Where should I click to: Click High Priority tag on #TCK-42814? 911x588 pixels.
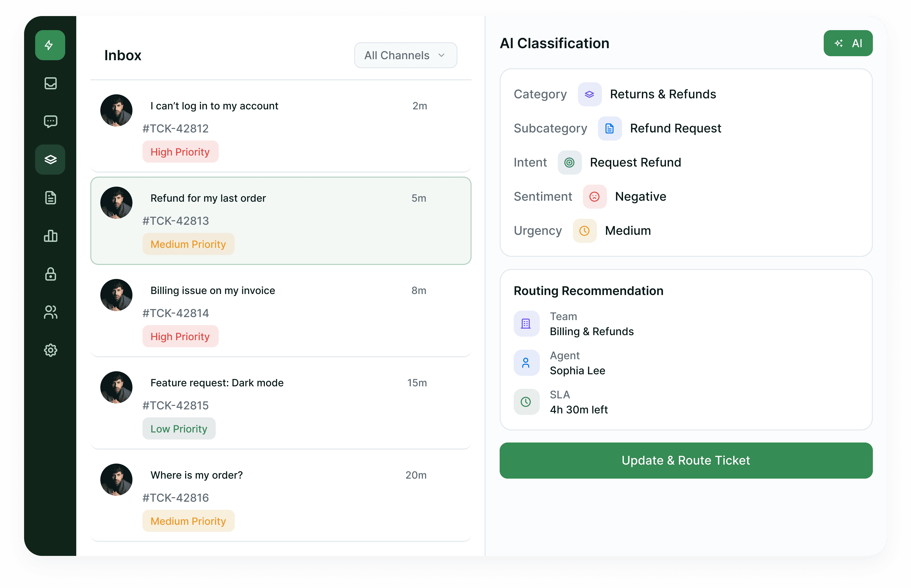coord(180,337)
